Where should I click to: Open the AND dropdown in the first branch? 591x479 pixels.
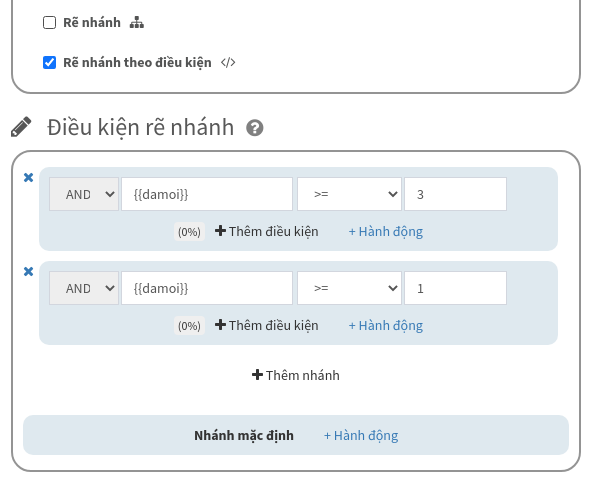pos(84,194)
